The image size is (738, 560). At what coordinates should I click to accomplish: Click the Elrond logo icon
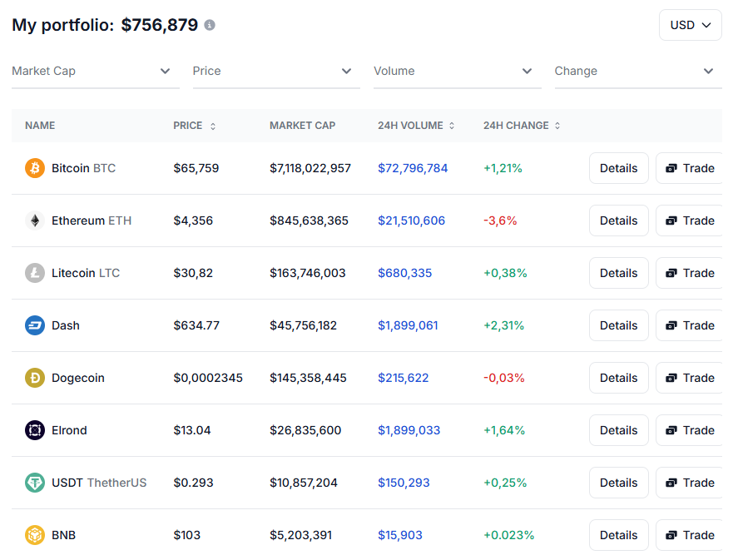34,430
